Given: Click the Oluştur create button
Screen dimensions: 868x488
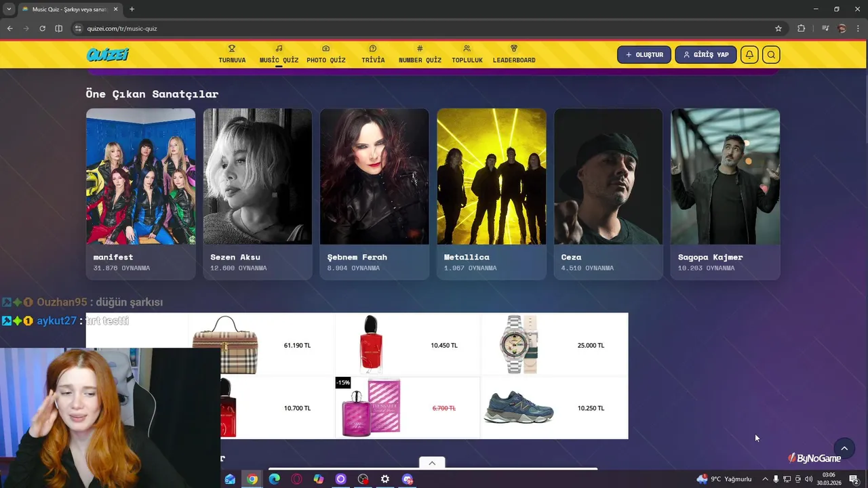Looking at the screenshot, I should click(644, 55).
